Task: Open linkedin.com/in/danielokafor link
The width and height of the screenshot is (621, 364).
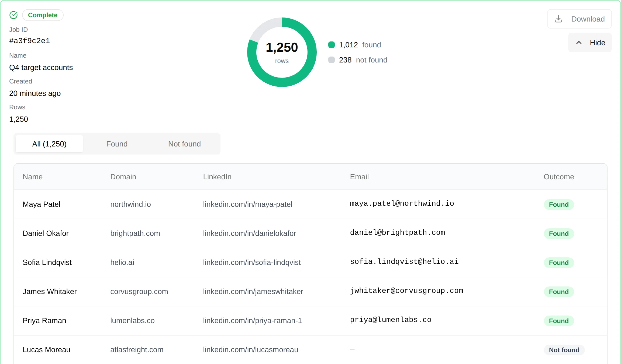Action: coord(250,233)
